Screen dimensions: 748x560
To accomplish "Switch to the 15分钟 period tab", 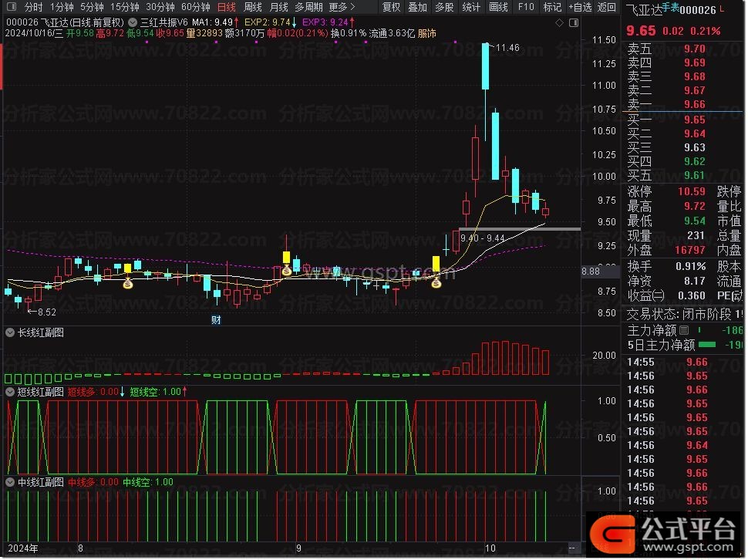I will click(x=124, y=7).
